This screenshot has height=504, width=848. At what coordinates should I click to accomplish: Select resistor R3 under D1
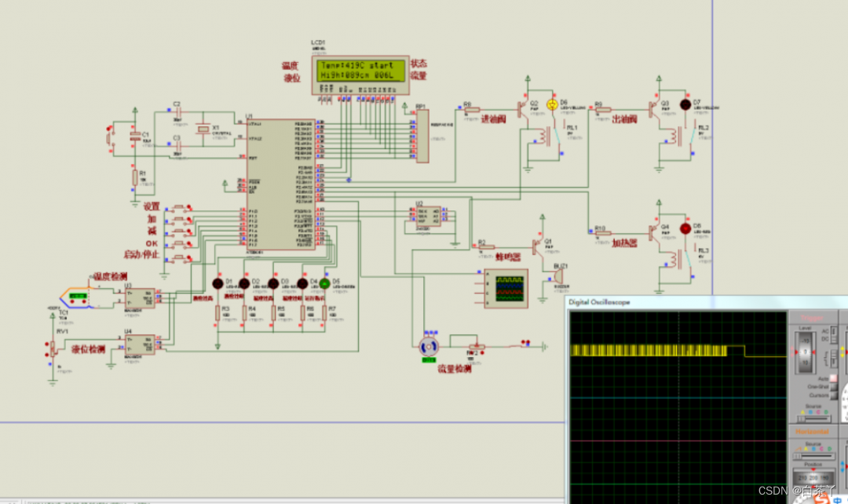click(x=217, y=312)
